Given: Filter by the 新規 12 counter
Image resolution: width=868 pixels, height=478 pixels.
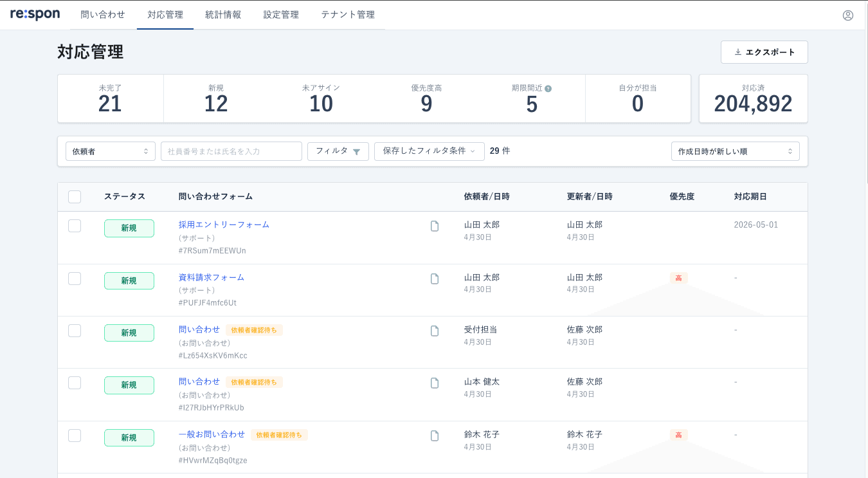Looking at the screenshot, I should point(216,98).
